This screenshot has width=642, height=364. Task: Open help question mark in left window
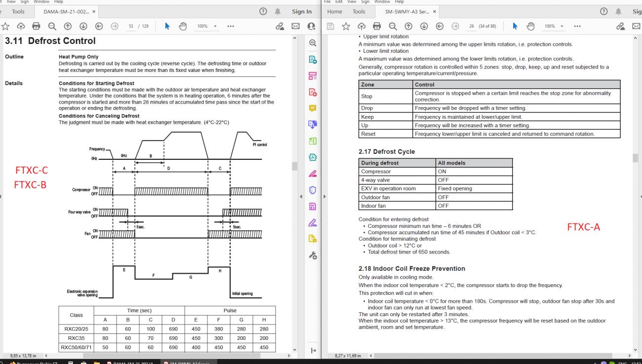tap(263, 11)
